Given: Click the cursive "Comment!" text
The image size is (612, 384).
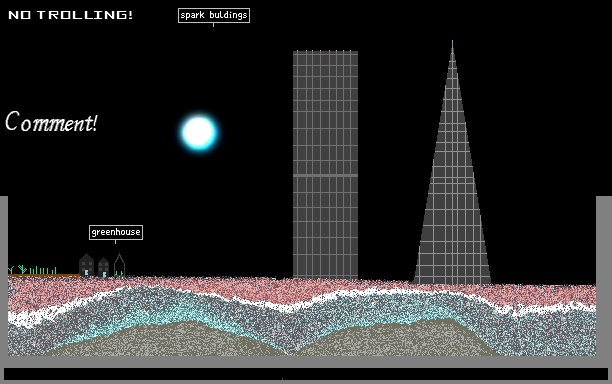Looking at the screenshot, I should tap(51, 121).
